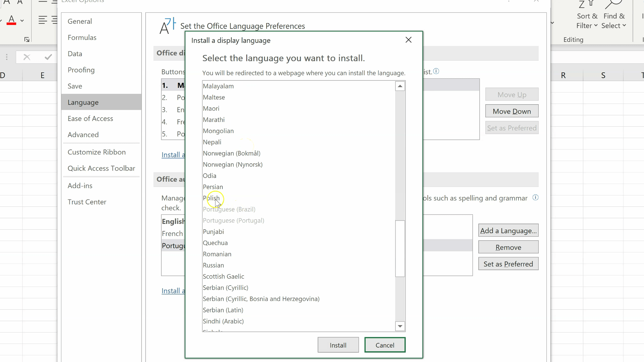The width and height of the screenshot is (644, 362).
Task: Cancel cell entry with formula bar X
Action: click(x=26, y=57)
